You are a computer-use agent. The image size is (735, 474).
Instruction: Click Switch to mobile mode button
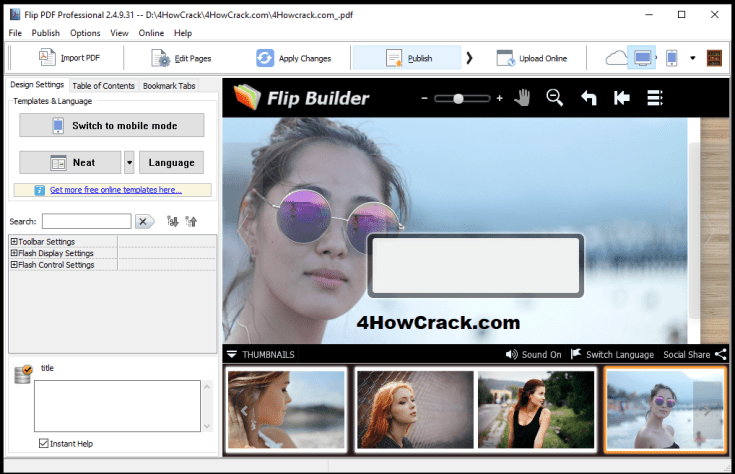pyautogui.click(x=112, y=125)
